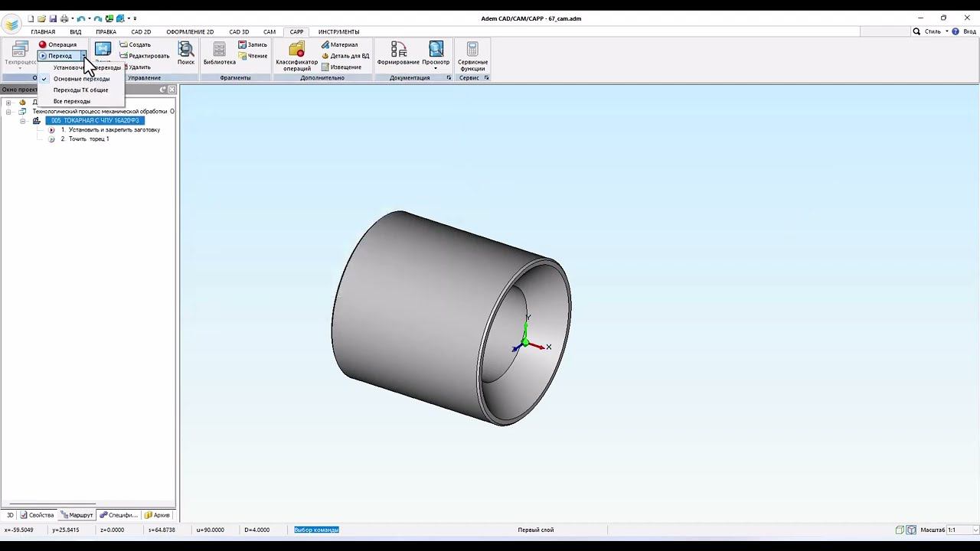Collapse the 005 ТОКАРНАЯ operation node

tap(23, 121)
